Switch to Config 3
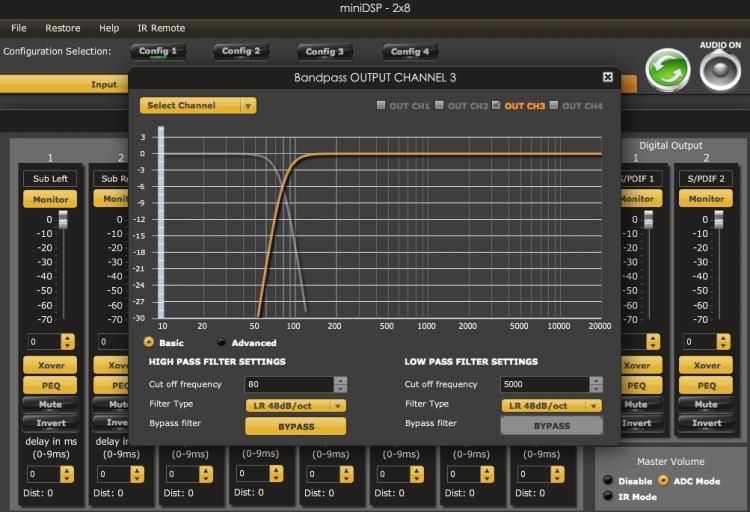 pos(324,52)
